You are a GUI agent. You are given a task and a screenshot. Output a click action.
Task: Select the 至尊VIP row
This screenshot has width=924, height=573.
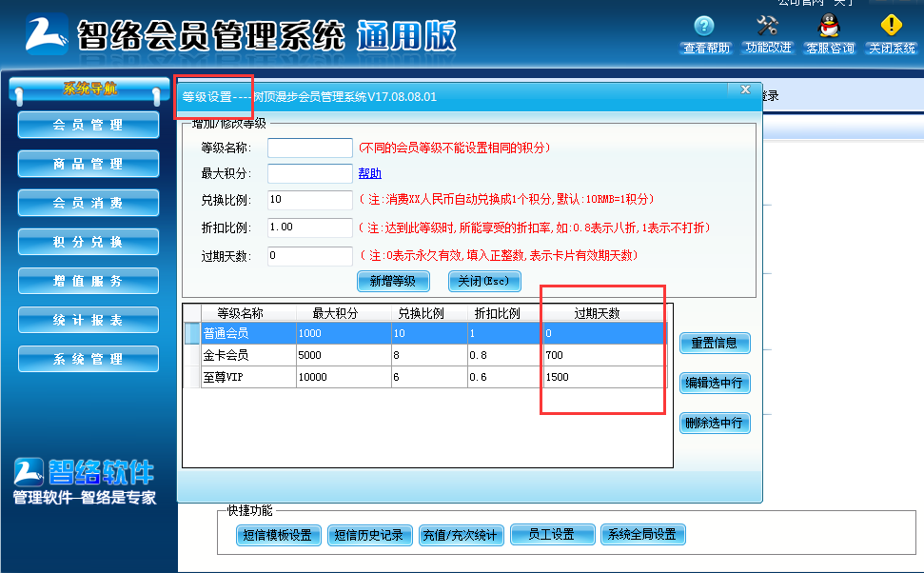(425, 377)
